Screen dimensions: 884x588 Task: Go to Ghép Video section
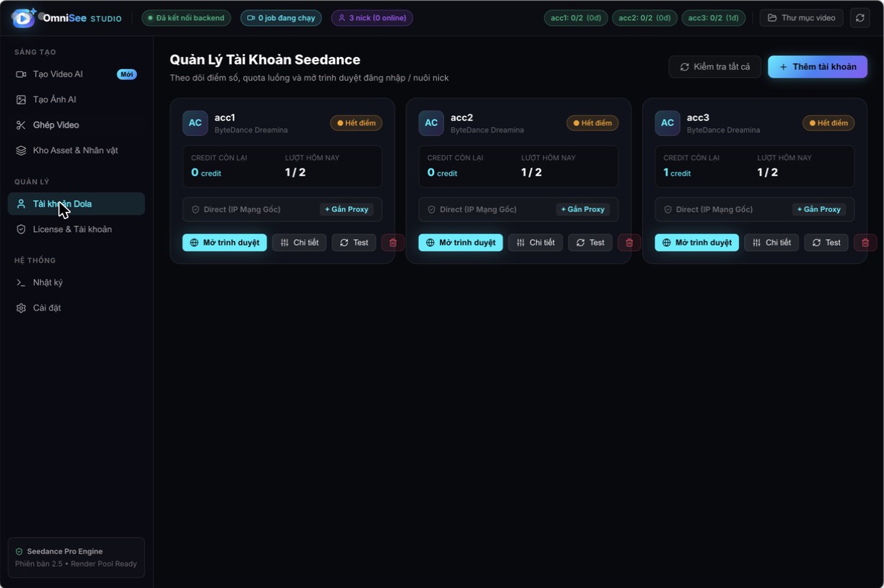click(x=76, y=125)
